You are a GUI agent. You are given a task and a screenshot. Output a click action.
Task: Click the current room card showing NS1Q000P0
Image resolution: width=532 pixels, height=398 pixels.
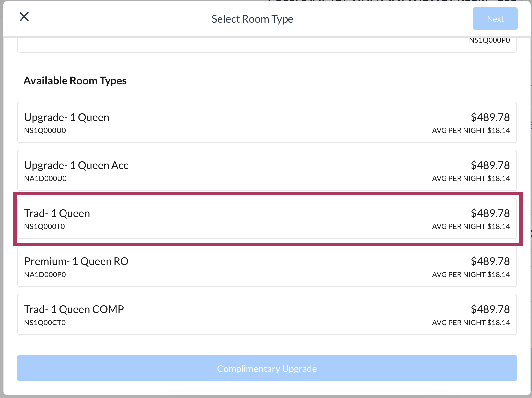pos(267,45)
